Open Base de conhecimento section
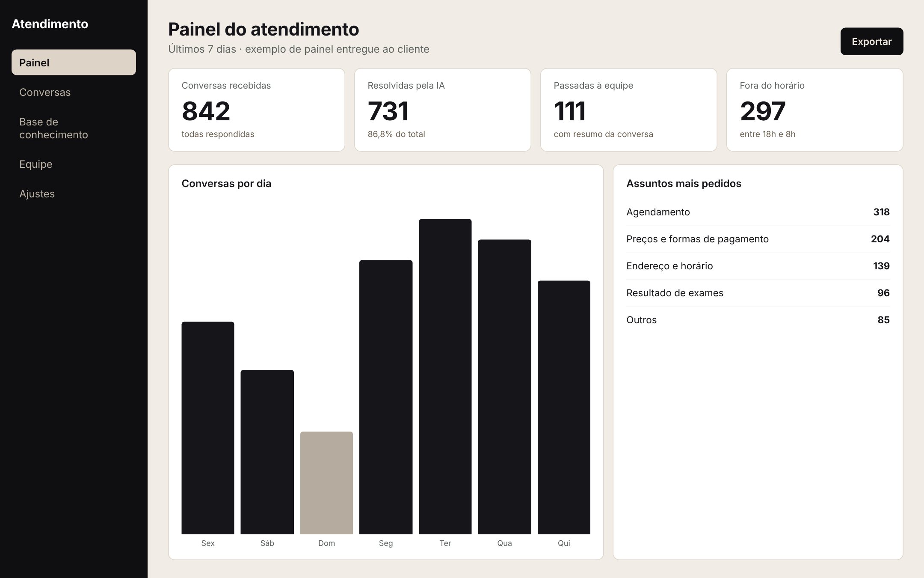 click(74, 128)
